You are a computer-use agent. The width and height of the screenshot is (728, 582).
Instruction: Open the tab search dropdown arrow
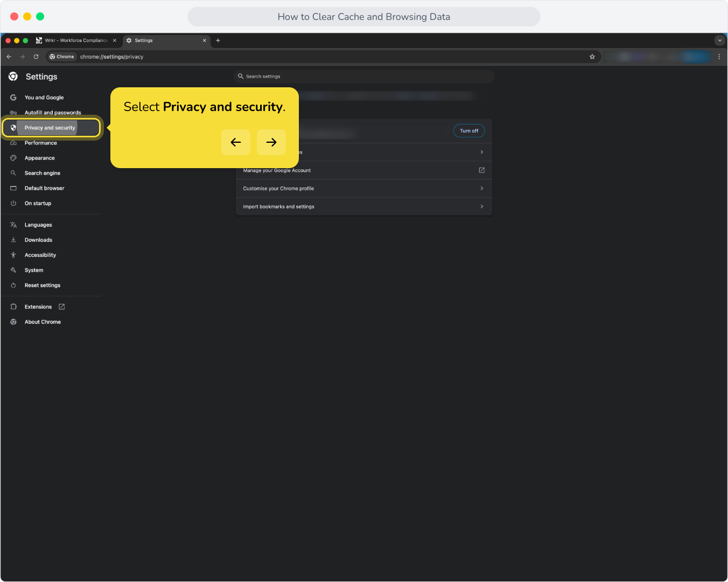pyautogui.click(x=720, y=40)
